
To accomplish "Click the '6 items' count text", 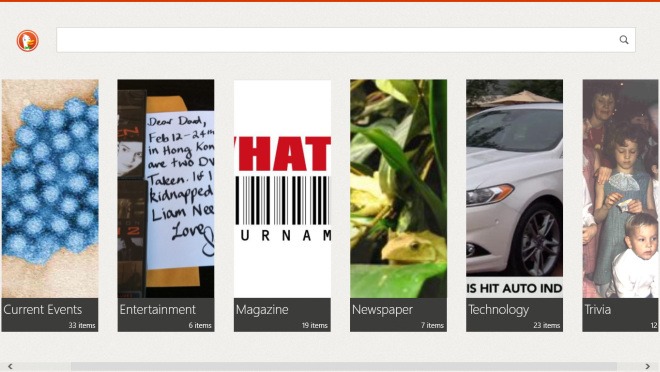I will tap(200, 325).
